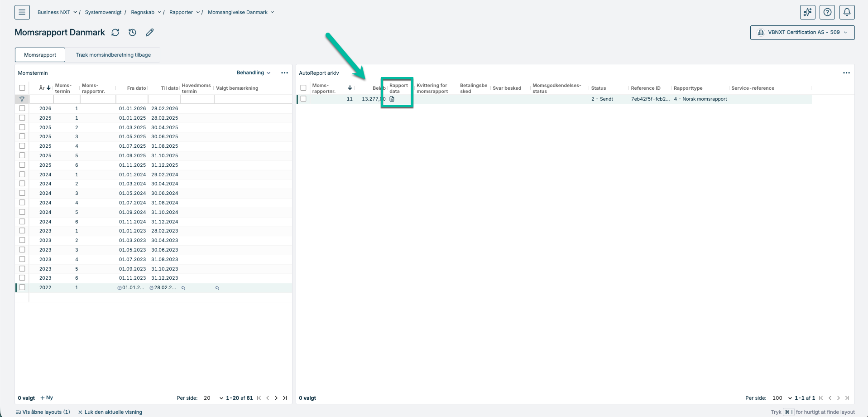868x417 pixels.
Task: Switch to the Momsrapport tab
Action: pyautogui.click(x=40, y=55)
